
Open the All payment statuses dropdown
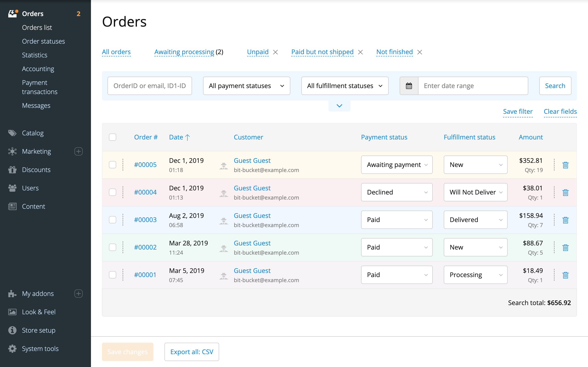pyautogui.click(x=246, y=86)
